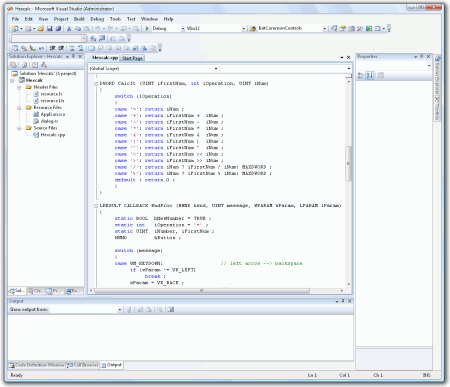
Task: Open the Build menu
Action: 79,19
